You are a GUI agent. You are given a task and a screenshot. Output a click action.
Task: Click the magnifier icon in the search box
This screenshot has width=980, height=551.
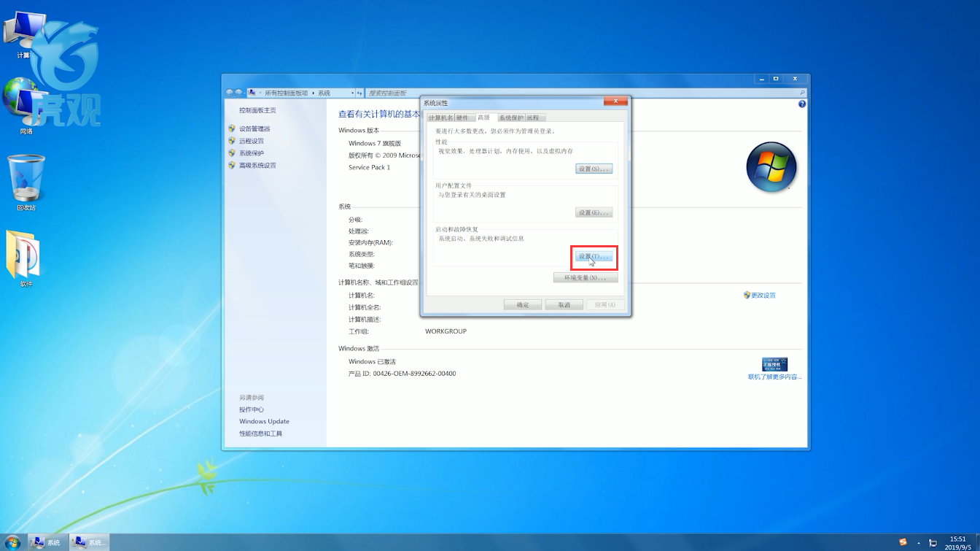pos(802,93)
